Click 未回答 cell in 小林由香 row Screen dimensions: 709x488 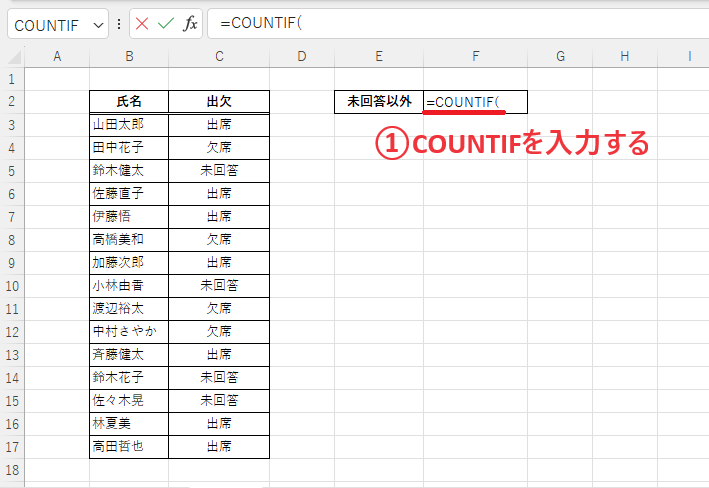pos(219,286)
